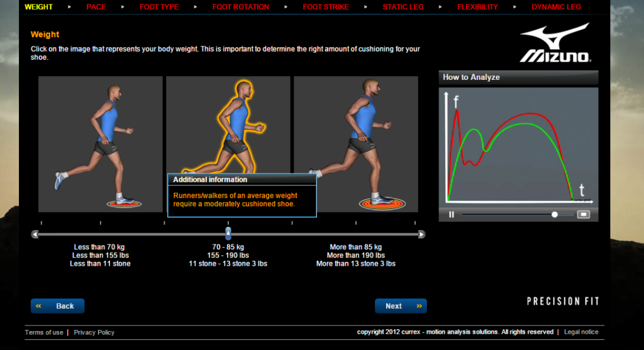Select the lightweight runner image
644x350 pixels.
pyautogui.click(x=101, y=144)
